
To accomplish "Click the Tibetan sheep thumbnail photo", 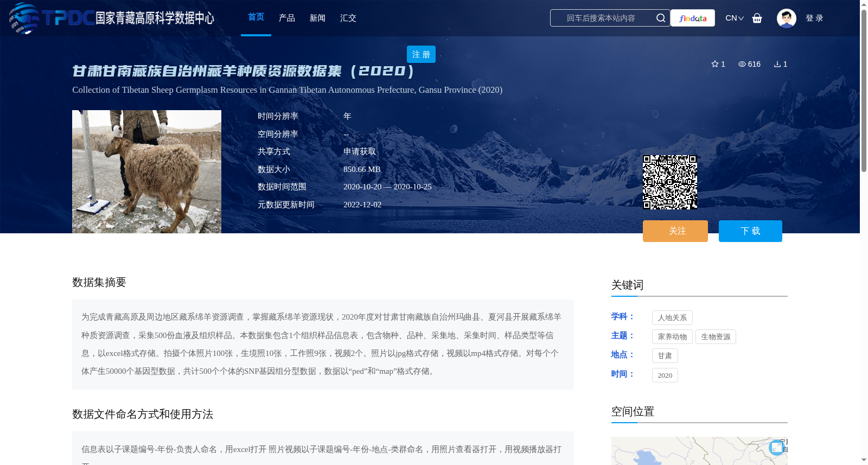I will pos(146,171).
